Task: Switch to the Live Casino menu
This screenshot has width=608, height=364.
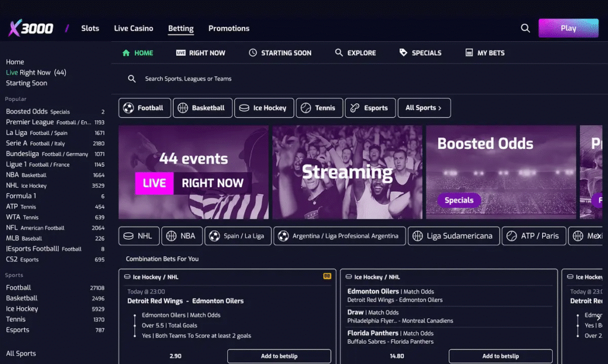Action: 134,29
